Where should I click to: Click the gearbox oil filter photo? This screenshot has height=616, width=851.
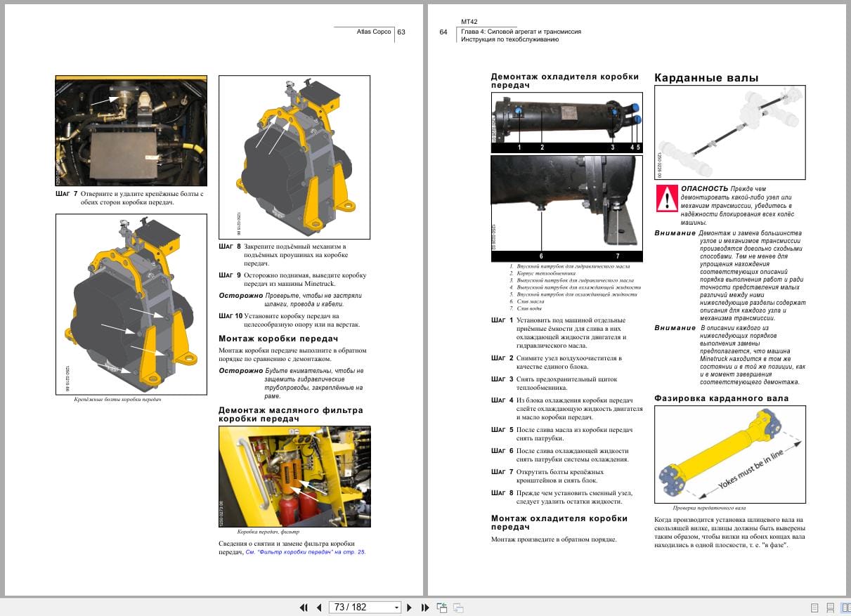pos(294,476)
